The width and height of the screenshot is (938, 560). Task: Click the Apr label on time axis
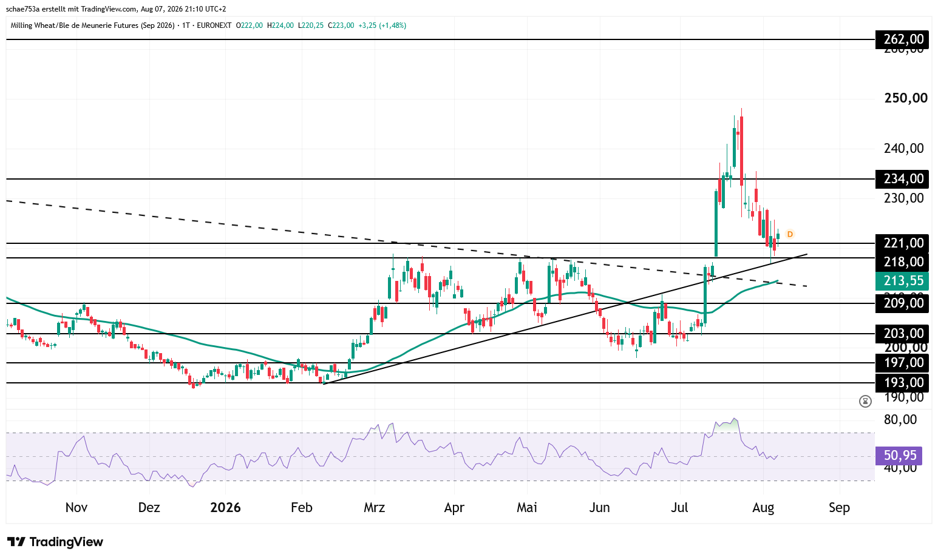454,508
